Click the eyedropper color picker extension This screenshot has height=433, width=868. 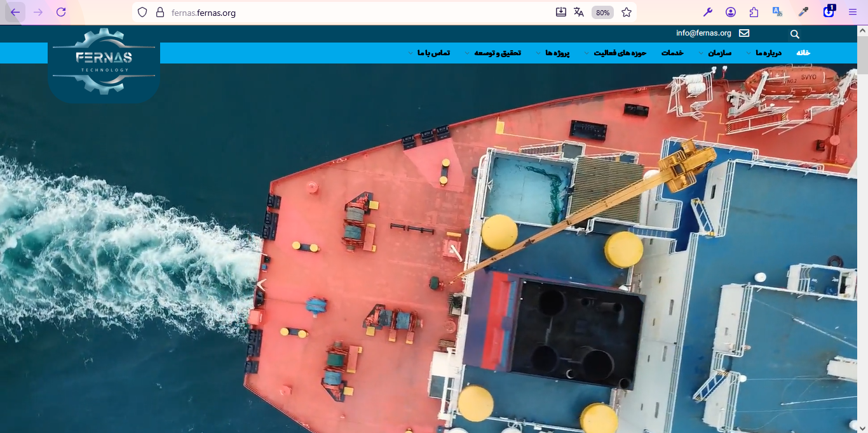coord(803,12)
